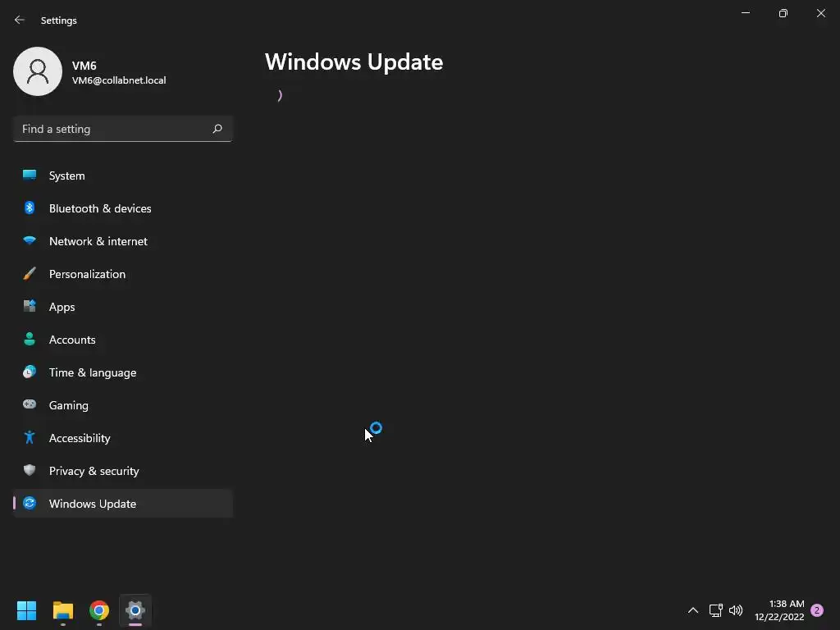Open the network status tray icon
The width and height of the screenshot is (840, 630).
[715, 610]
